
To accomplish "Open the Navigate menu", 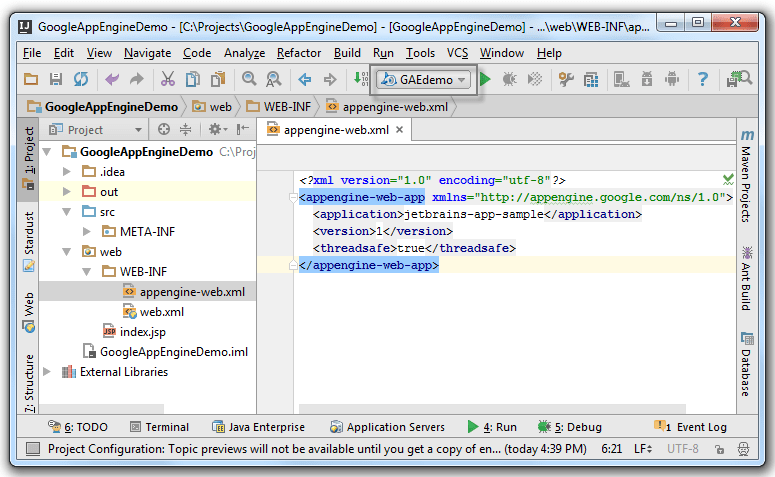I will [x=147, y=53].
